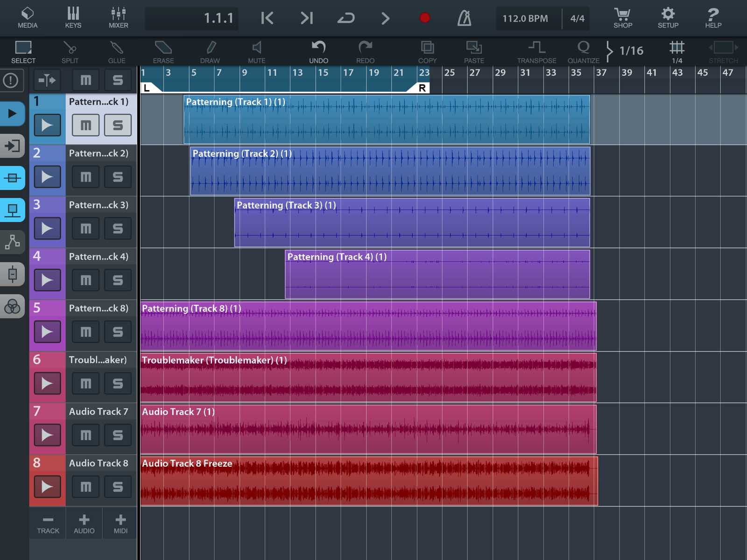Select the Audio Track 8 Freeze event

(369, 481)
